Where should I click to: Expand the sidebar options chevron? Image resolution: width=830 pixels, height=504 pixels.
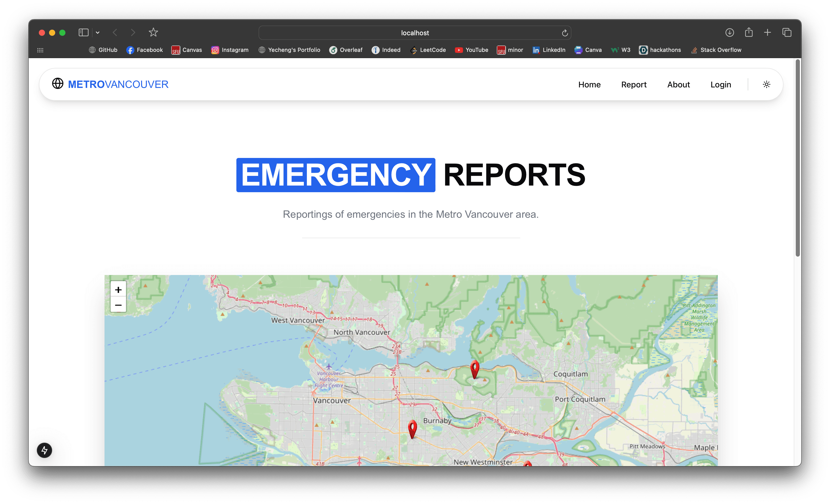98,32
